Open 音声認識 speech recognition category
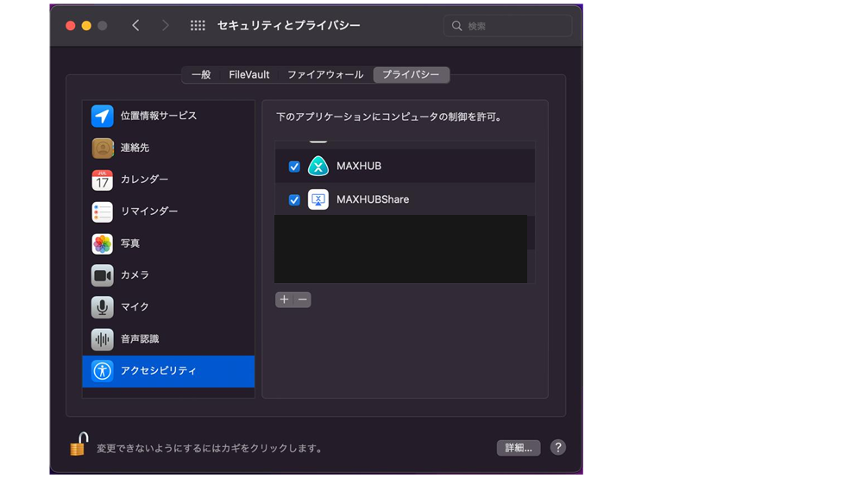 [168, 339]
